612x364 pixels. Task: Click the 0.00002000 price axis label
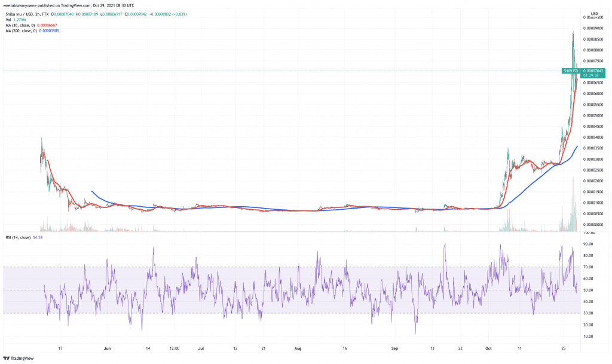coord(593,182)
